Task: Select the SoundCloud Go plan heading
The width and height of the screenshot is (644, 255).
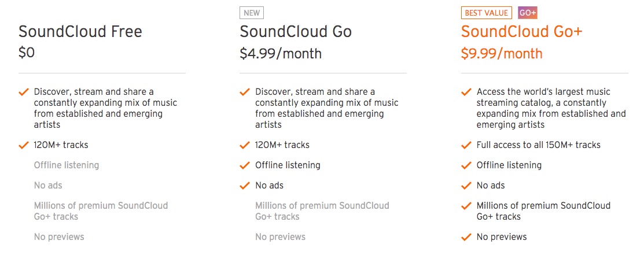Action: [296, 32]
